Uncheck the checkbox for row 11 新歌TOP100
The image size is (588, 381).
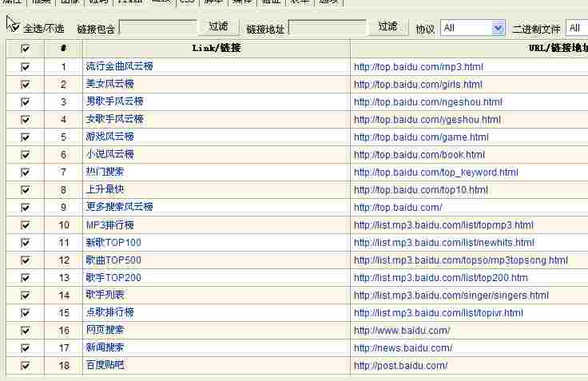pyautogui.click(x=25, y=243)
